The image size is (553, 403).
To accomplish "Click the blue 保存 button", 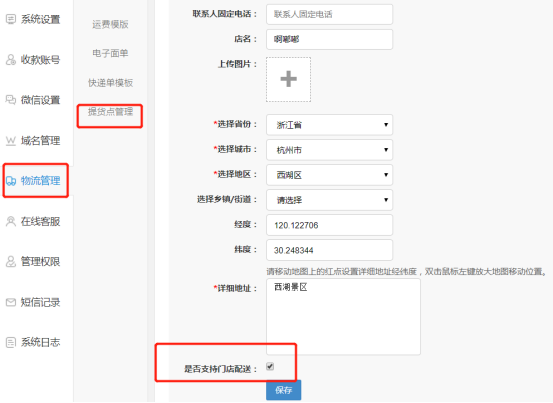I will point(284,390).
